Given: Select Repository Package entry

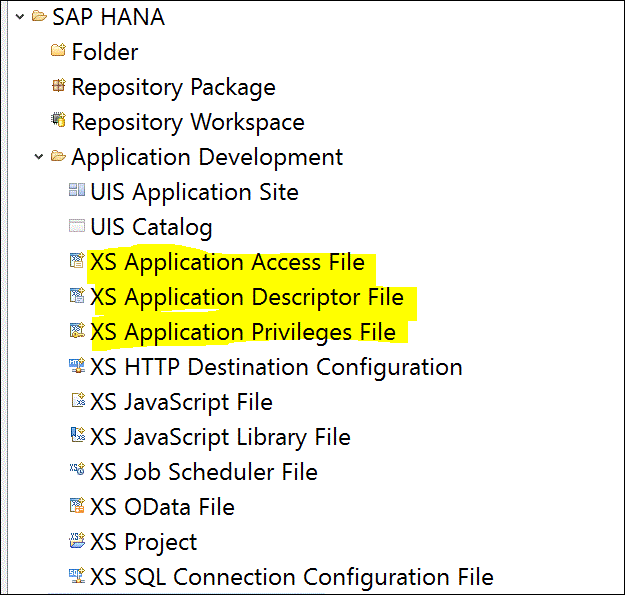Looking at the screenshot, I should pos(173,87).
